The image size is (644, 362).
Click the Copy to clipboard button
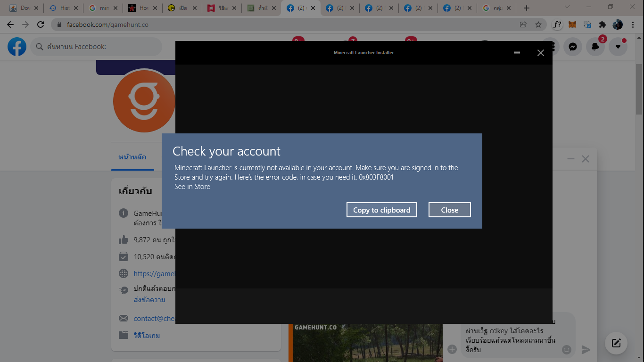click(382, 210)
